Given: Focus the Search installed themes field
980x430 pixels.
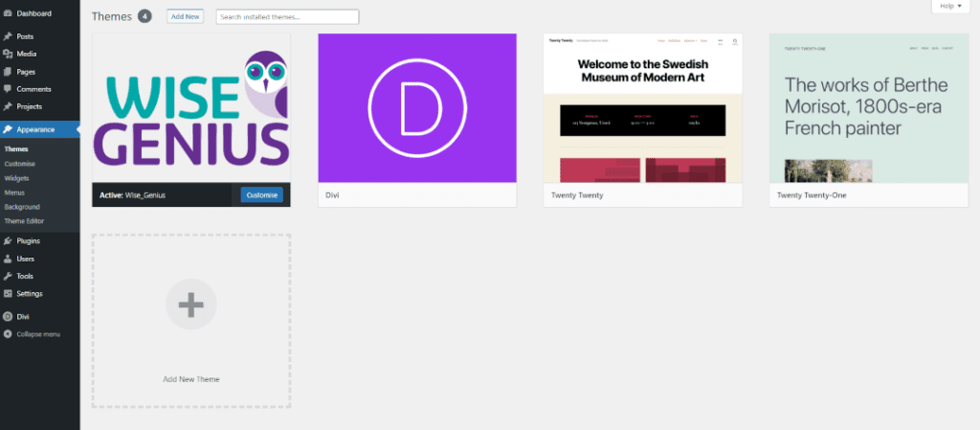Looking at the screenshot, I should [287, 17].
